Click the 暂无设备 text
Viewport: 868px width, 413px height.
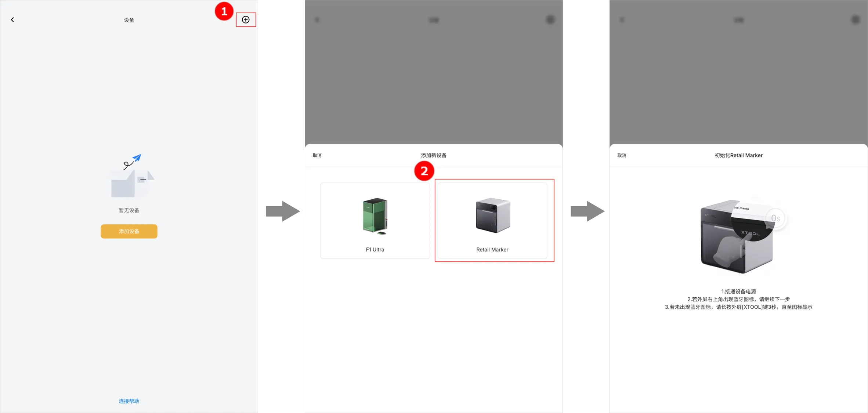pyautogui.click(x=129, y=210)
